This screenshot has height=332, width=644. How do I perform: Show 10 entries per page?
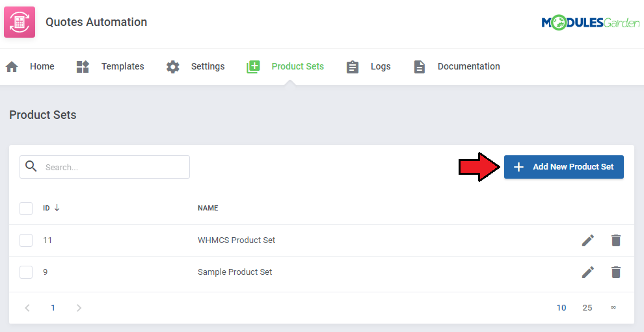tap(561, 308)
